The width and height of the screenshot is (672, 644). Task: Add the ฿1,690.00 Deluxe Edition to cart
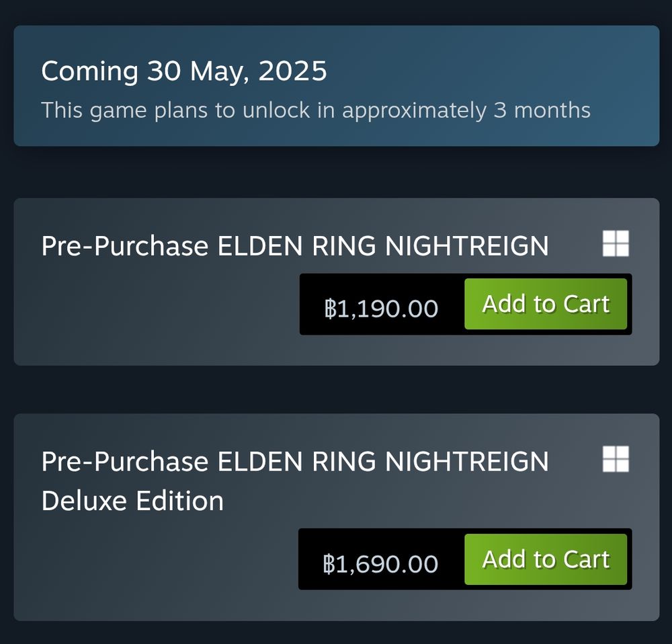(545, 560)
